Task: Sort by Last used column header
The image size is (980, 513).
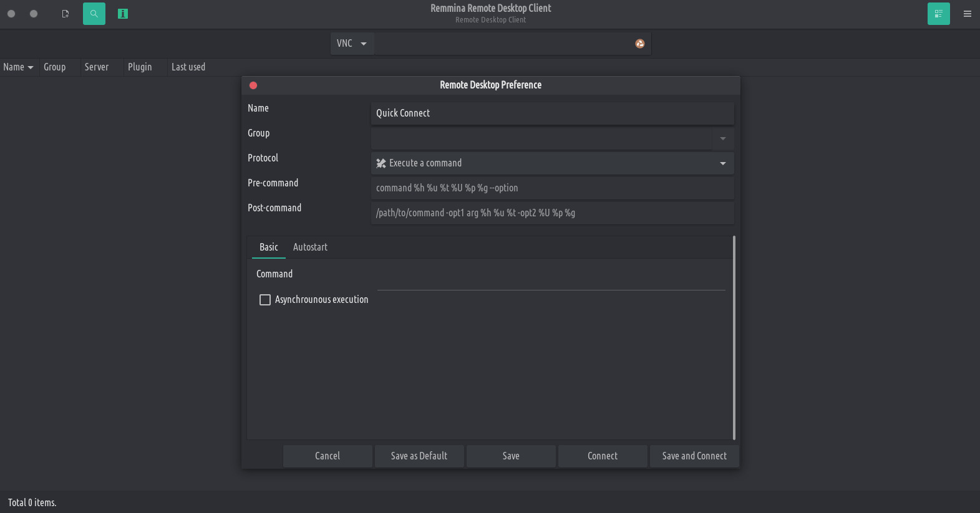Action: click(x=188, y=67)
